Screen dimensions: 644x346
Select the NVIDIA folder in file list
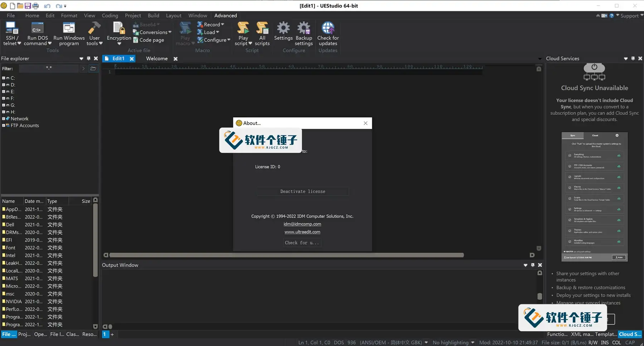[14, 302]
